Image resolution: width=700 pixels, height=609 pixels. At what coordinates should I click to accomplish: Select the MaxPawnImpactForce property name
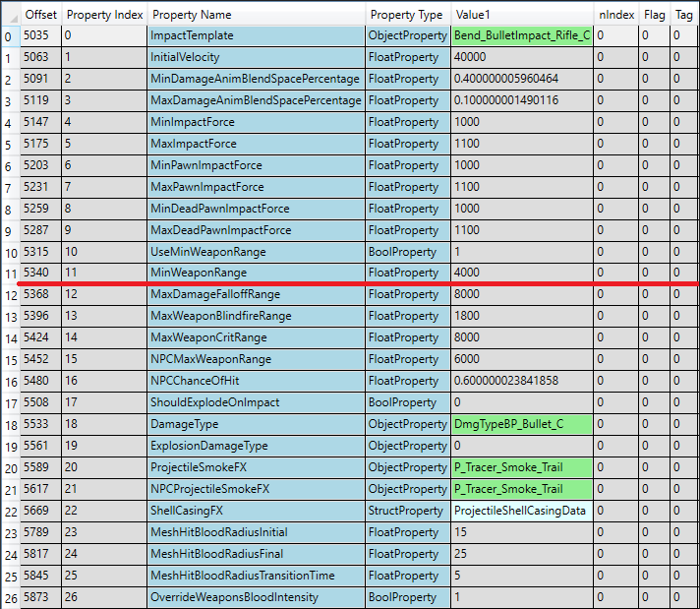point(257,187)
